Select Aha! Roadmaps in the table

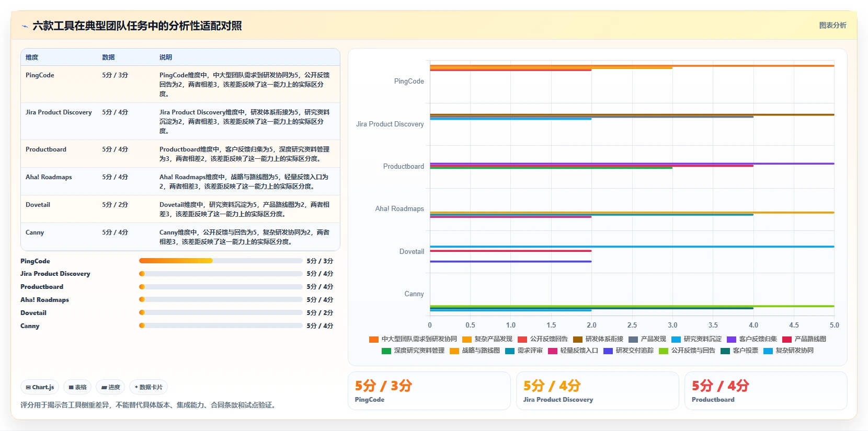pyautogui.click(x=49, y=177)
